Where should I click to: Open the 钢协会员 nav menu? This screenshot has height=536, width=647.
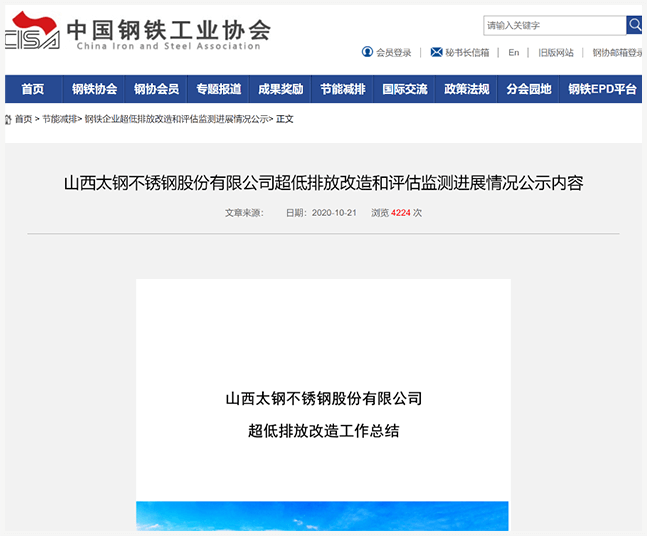coord(156,89)
